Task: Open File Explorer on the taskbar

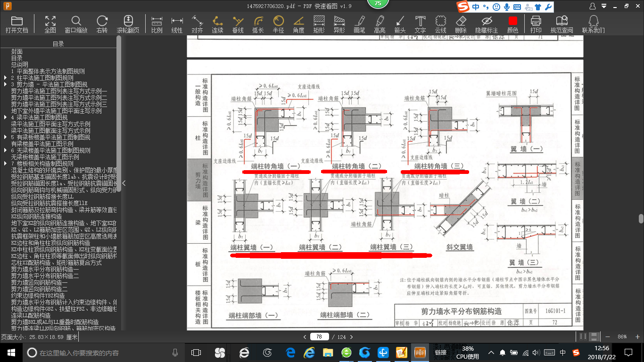Action: tap(328, 352)
